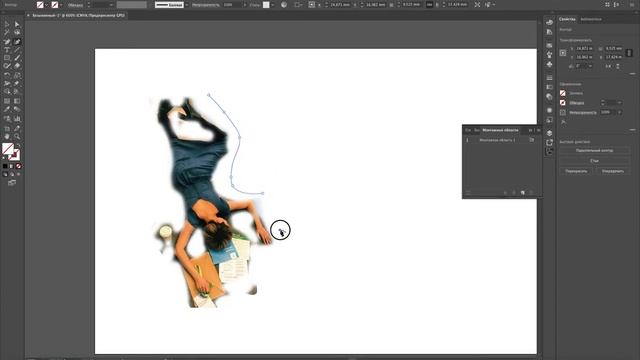
Task: Select the Type tool
Action: pyautogui.click(x=7, y=50)
